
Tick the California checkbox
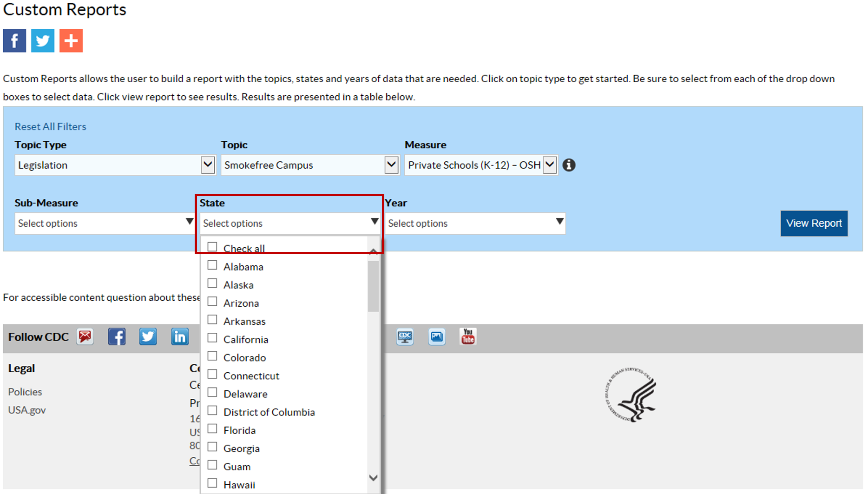[x=212, y=338]
